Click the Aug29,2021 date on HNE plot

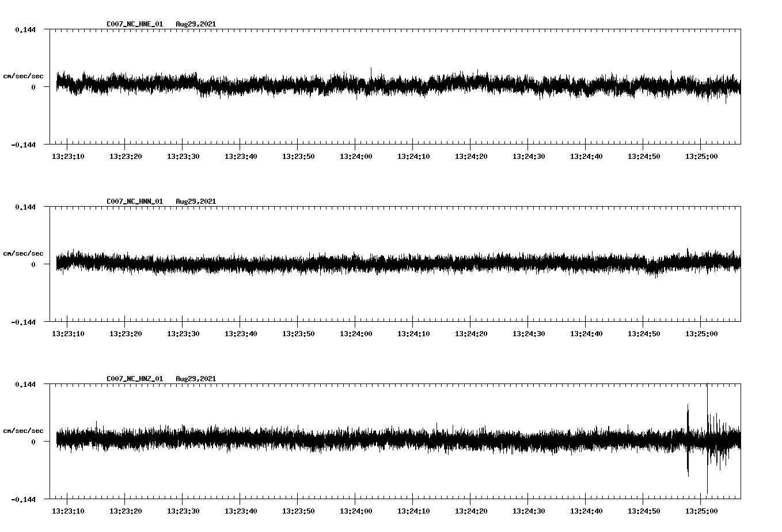[x=196, y=24]
